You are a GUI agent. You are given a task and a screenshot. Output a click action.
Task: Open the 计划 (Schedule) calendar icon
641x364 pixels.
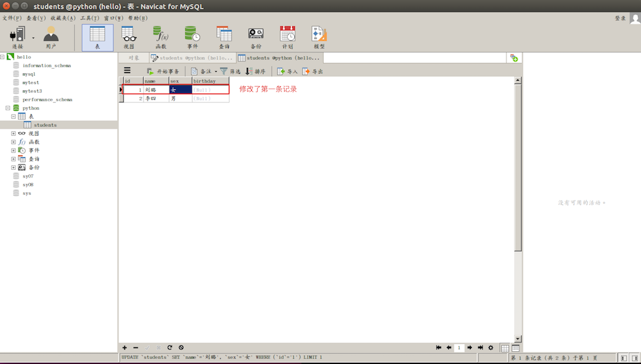point(287,37)
